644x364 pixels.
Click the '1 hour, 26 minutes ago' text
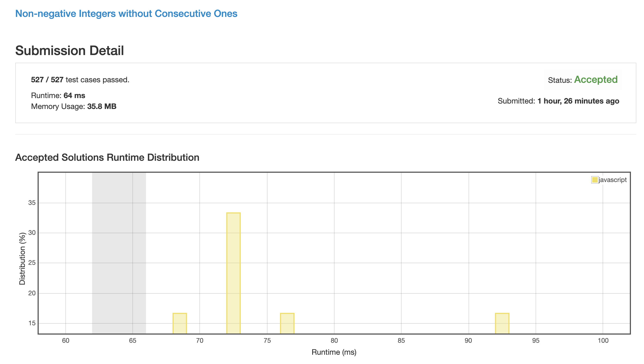point(578,101)
